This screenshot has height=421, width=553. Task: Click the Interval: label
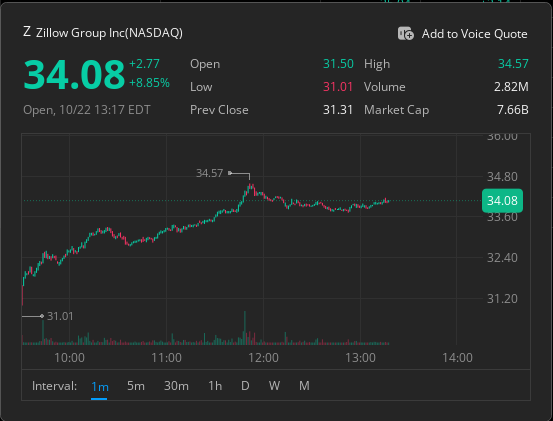point(54,386)
